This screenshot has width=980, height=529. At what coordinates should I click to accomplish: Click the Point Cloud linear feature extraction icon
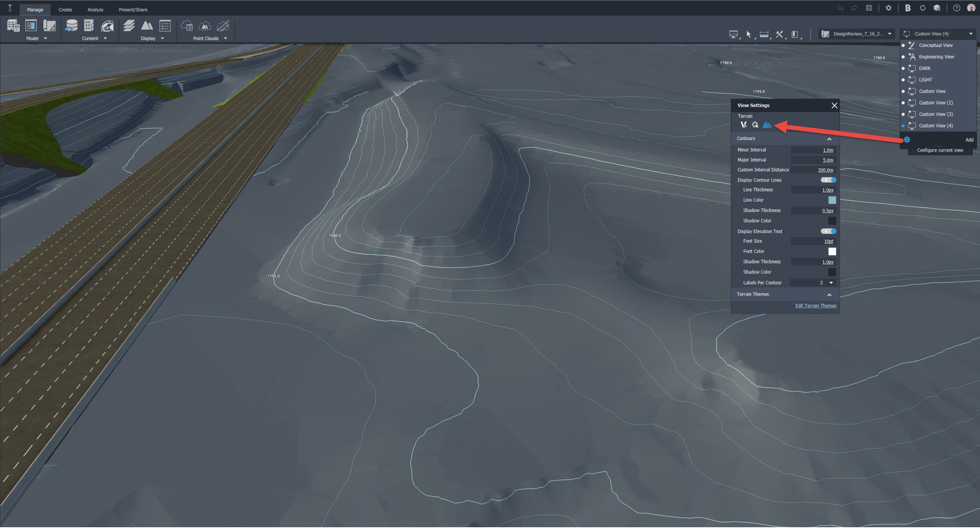(223, 26)
